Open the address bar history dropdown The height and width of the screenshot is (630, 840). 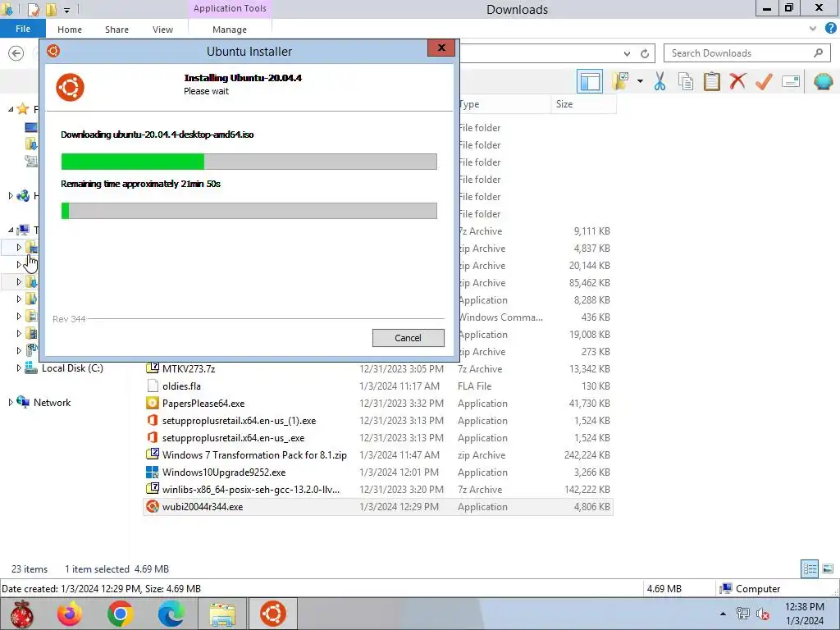627,53
